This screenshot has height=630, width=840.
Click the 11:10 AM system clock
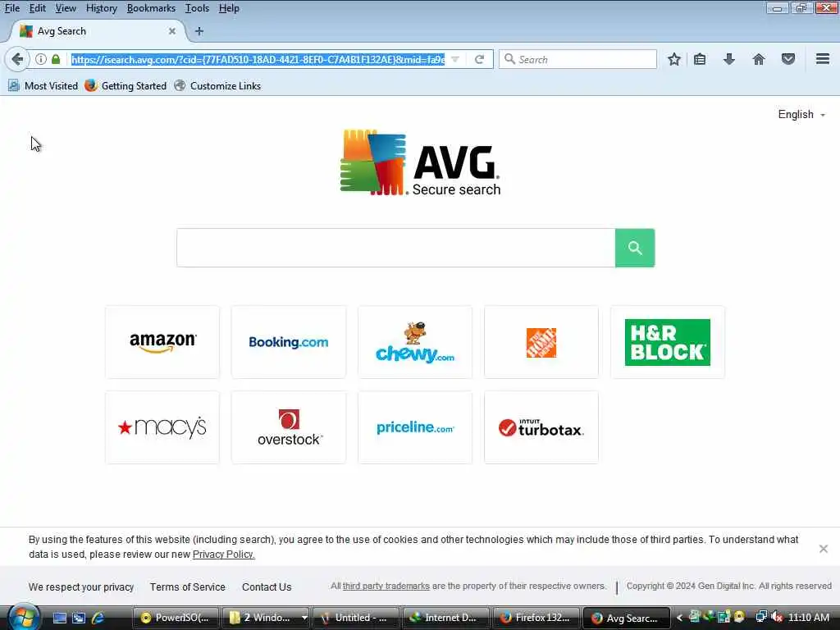pyautogui.click(x=808, y=618)
